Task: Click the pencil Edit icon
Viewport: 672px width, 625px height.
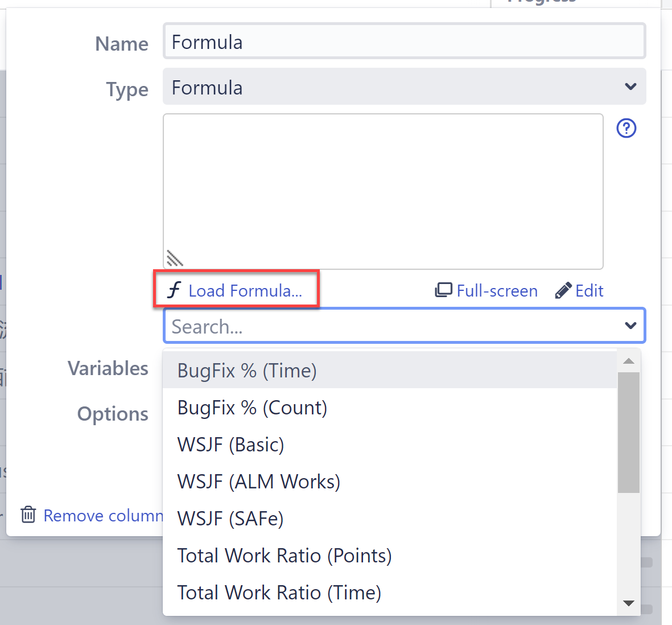Action: (563, 290)
